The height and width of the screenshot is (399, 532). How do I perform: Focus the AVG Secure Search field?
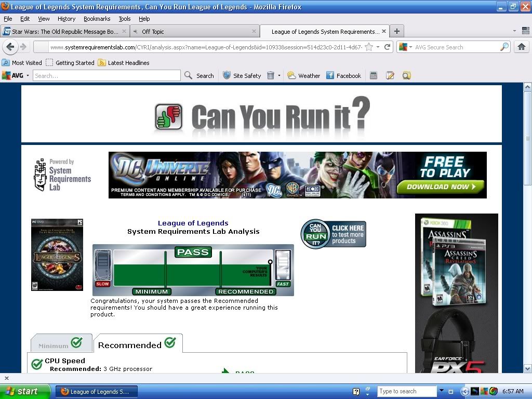click(x=457, y=47)
